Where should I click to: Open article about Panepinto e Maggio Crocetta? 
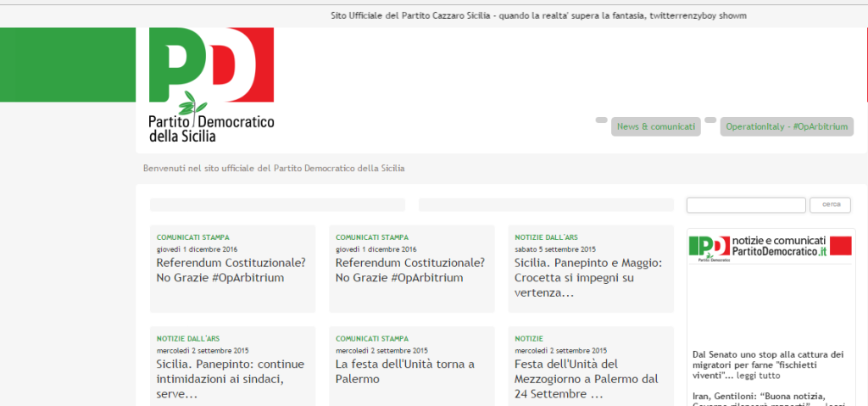tap(588, 277)
